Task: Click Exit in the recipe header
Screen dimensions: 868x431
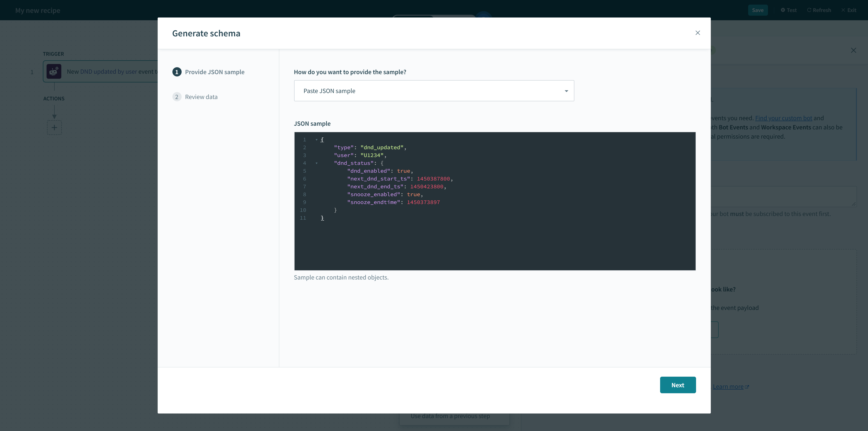Action: click(x=848, y=10)
